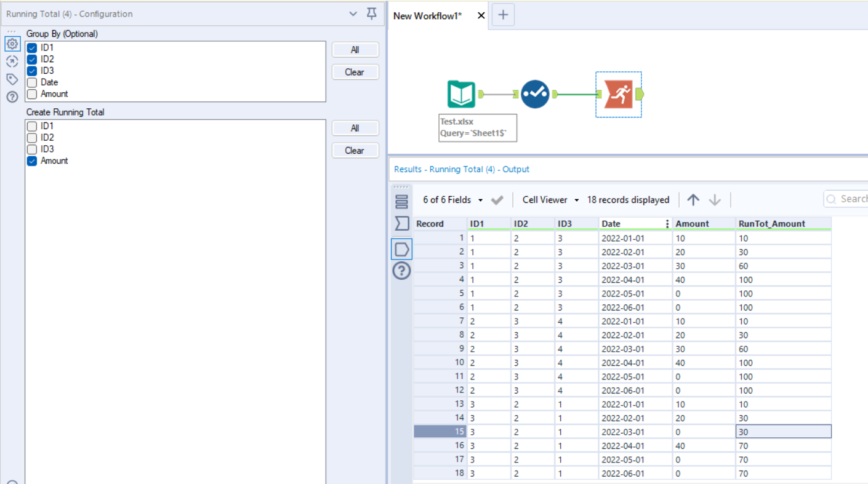Uncheck Amount in Create Running Total

(x=32, y=161)
